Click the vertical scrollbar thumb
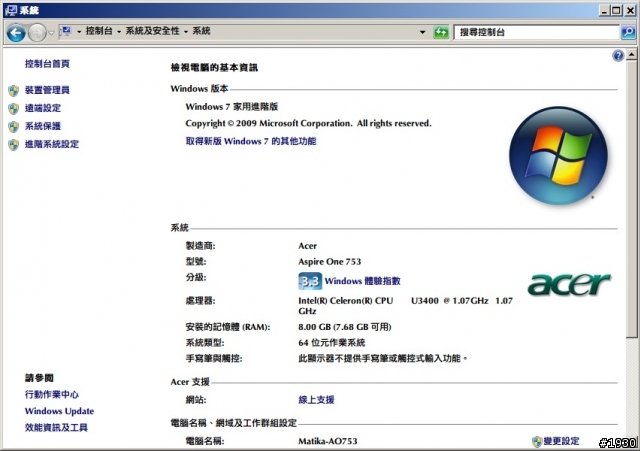 point(632,199)
